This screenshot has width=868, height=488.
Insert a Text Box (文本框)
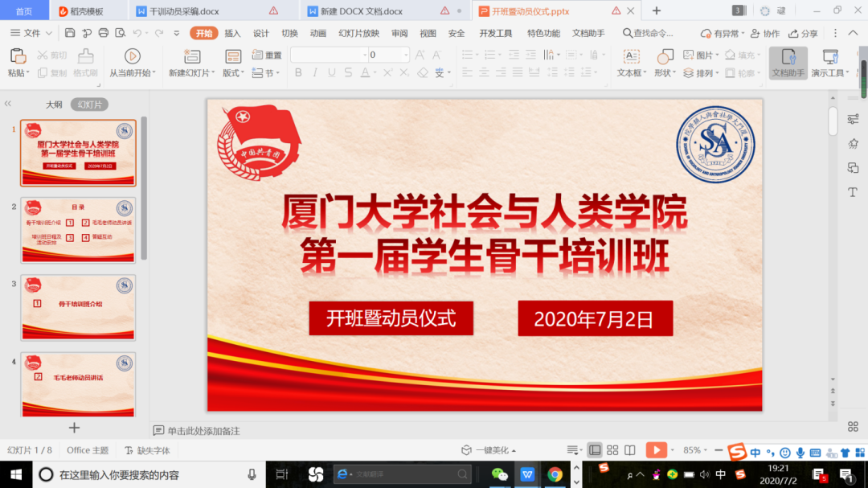(631, 56)
